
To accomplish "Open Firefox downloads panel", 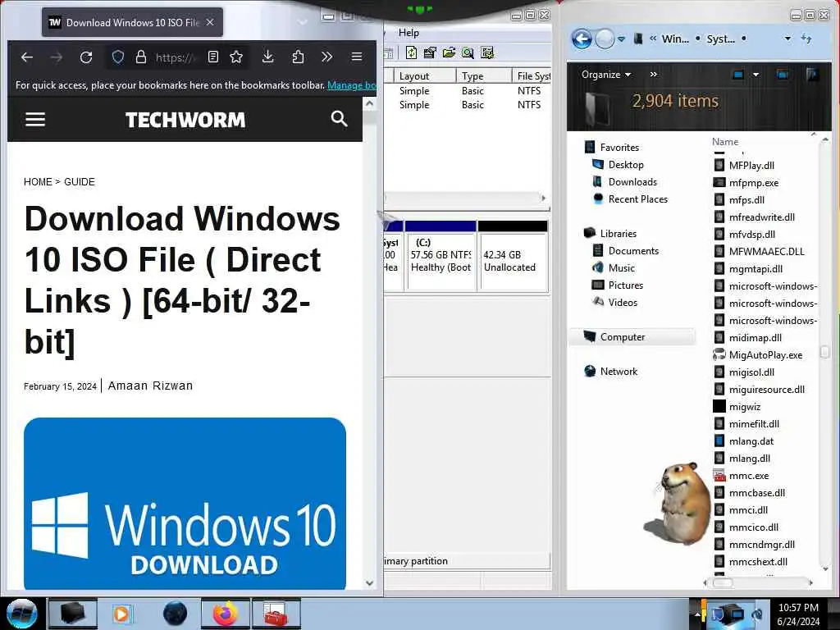I will pyautogui.click(x=268, y=57).
